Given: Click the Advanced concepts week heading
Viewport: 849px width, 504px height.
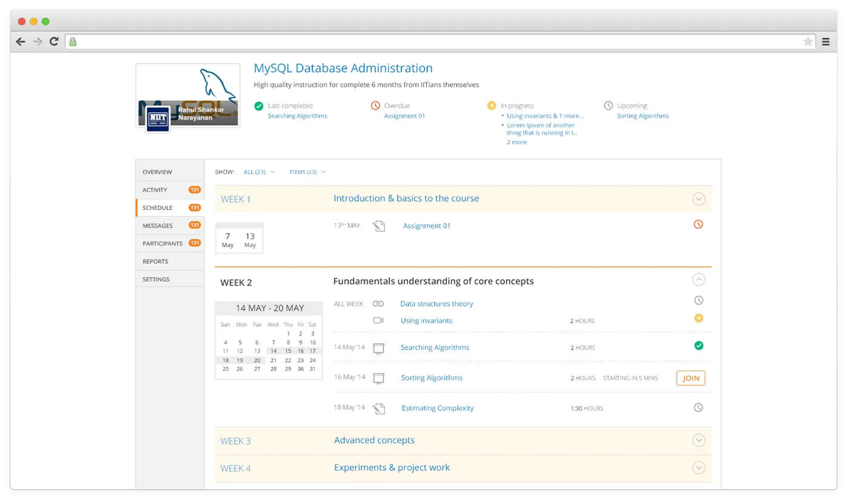Looking at the screenshot, I should 374,440.
